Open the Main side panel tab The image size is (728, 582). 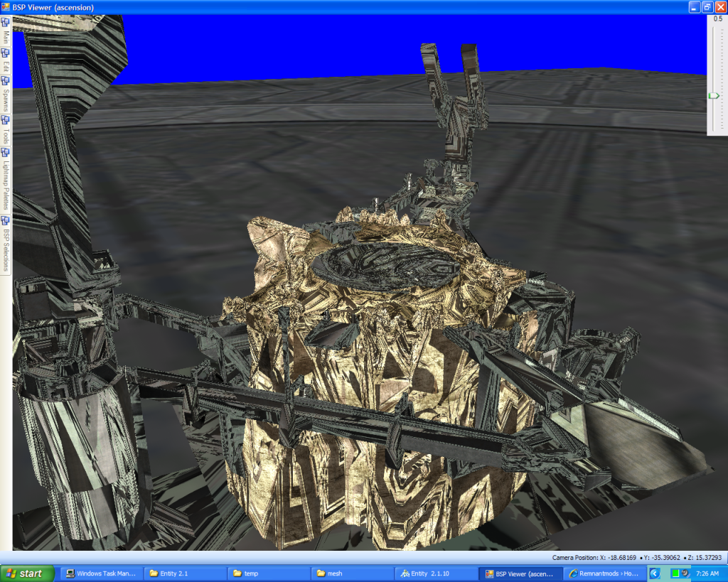tap(6, 31)
